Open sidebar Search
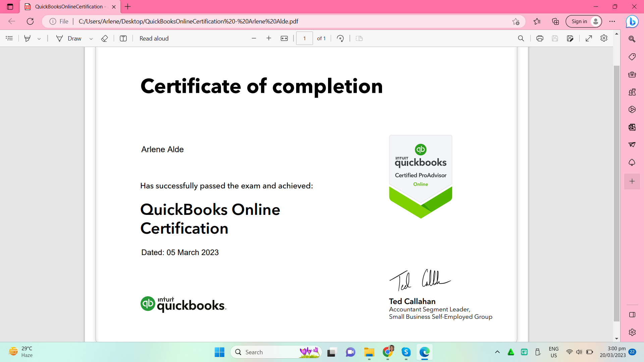Screen dimensions: 644x362 tap(632, 39)
